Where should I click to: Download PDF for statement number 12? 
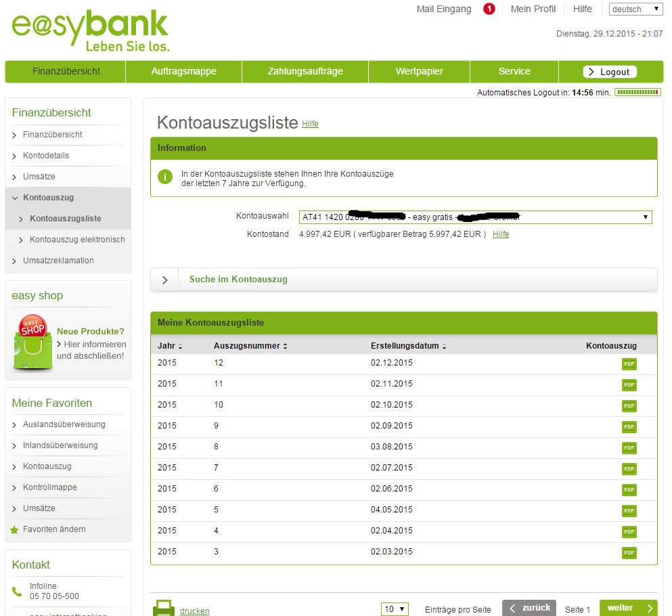629,364
